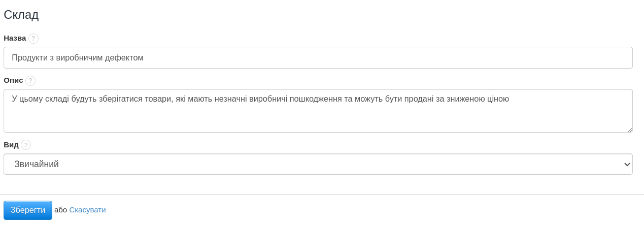The height and width of the screenshot is (251, 644).
Task: Place cursor on word "ціною" in description
Action: point(497,99)
